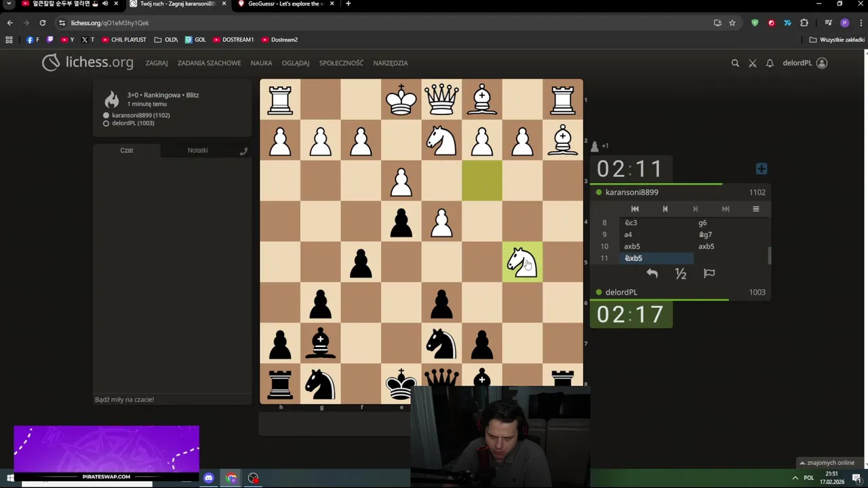Open Discord from taskbar
868x488 pixels.
[208, 479]
